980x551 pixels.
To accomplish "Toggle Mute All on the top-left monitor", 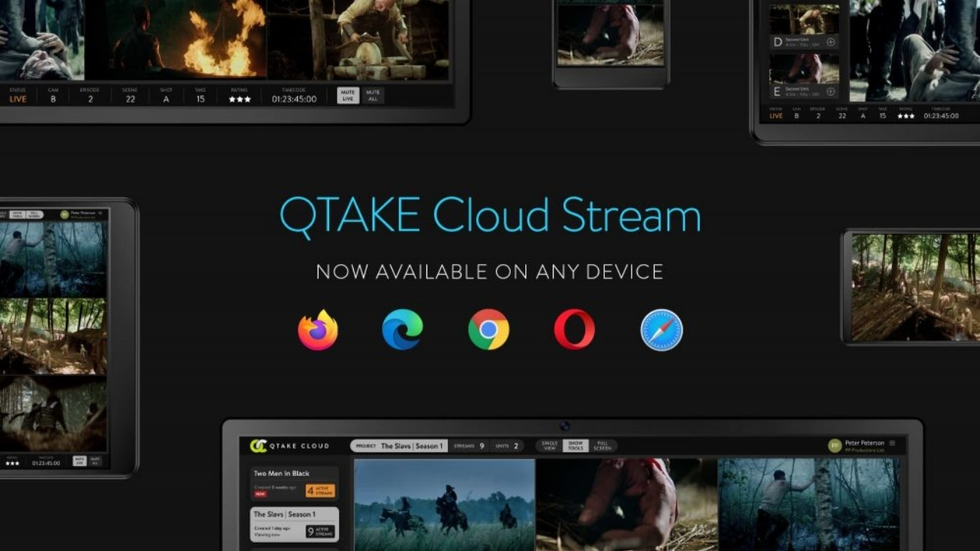I will [374, 96].
